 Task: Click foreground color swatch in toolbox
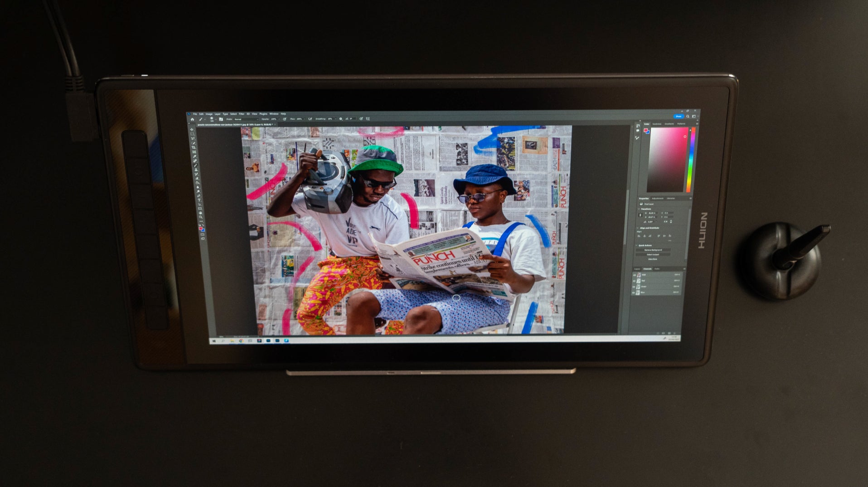[201, 229]
